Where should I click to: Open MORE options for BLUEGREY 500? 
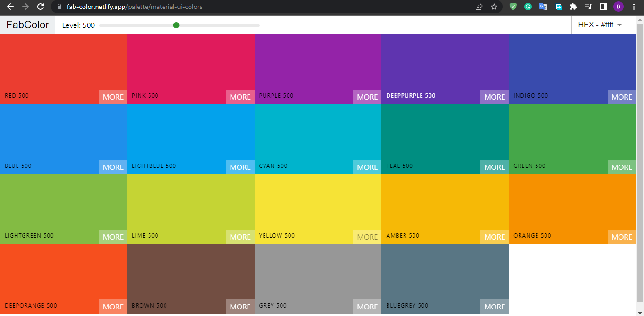click(494, 307)
